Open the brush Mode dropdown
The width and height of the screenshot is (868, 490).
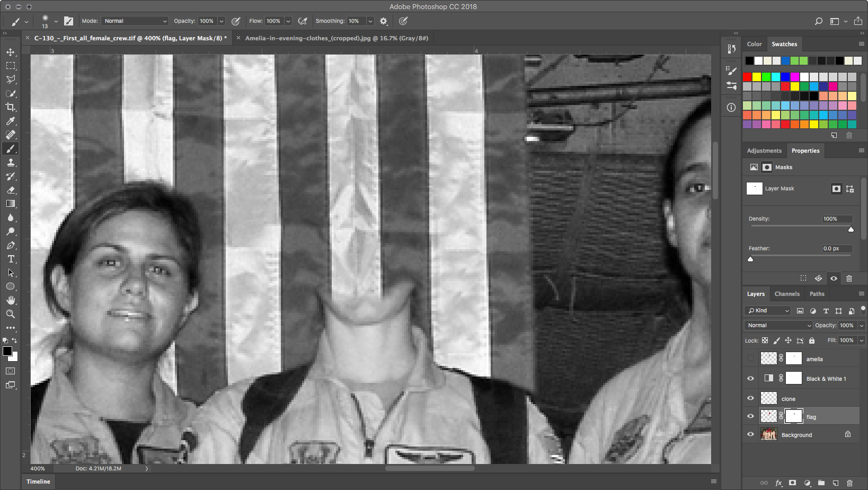coord(135,21)
